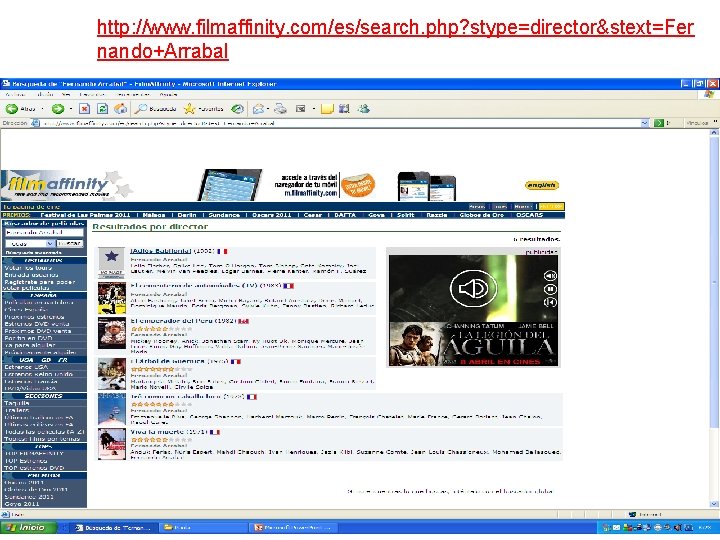Open the cementerio de automóviles poster

coord(112,298)
